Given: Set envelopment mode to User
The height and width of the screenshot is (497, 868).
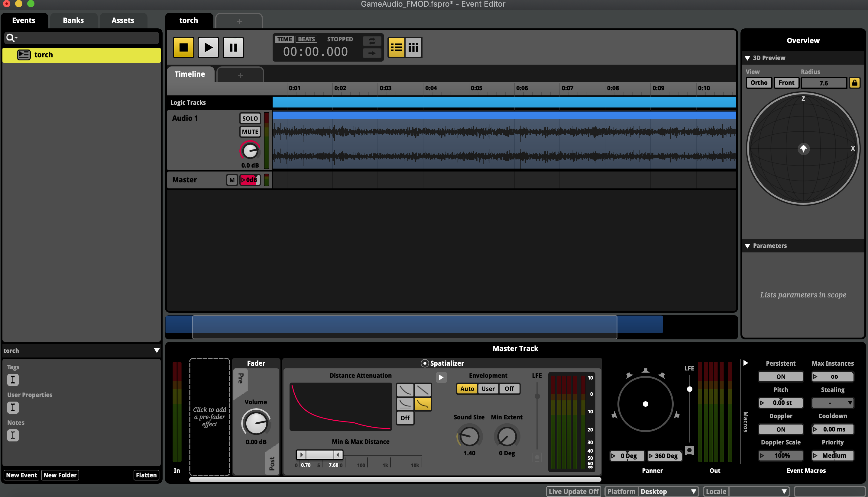Looking at the screenshot, I should click(488, 389).
